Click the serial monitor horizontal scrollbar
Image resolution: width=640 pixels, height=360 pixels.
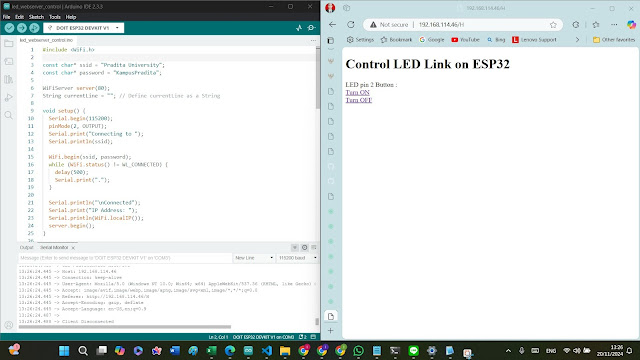pos(125,327)
